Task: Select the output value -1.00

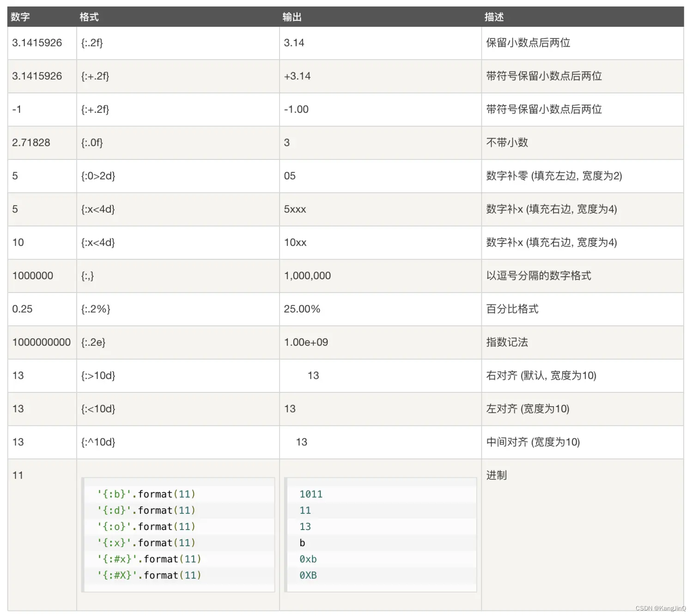Action: click(x=296, y=110)
